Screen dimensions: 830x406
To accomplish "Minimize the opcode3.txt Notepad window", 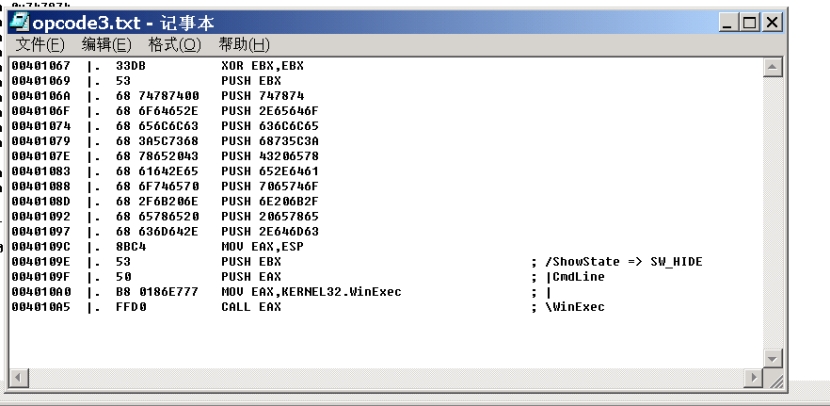I will (x=729, y=22).
